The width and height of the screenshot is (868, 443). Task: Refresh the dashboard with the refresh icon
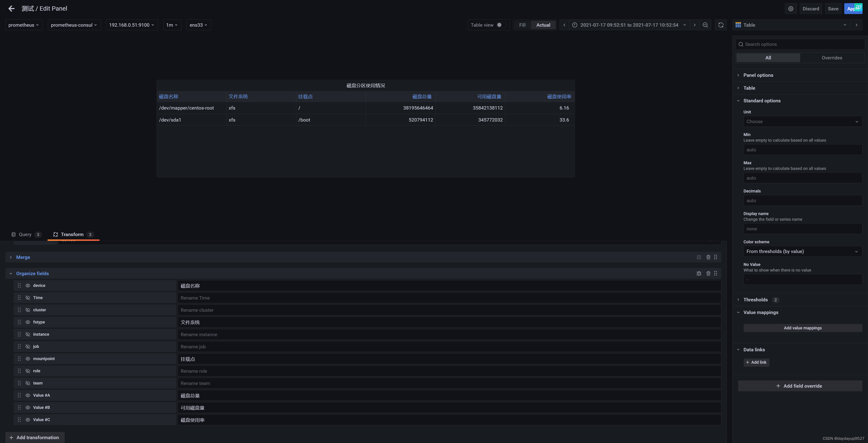coord(721,25)
